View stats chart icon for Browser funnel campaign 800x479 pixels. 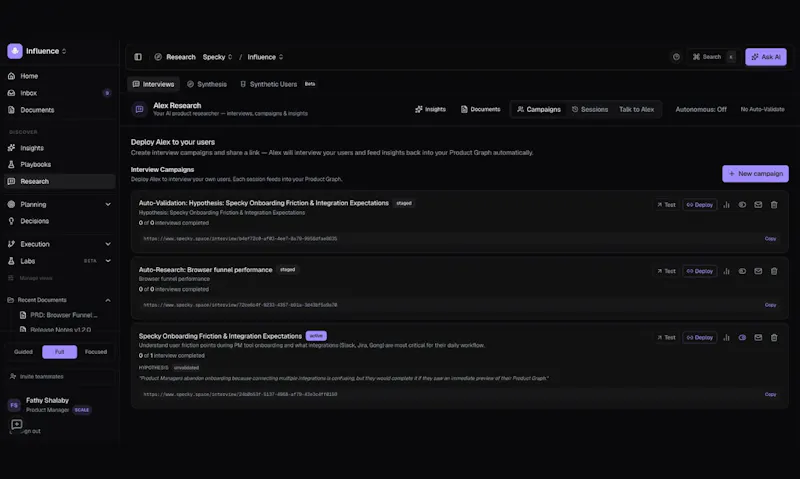[x=726, y=271]
